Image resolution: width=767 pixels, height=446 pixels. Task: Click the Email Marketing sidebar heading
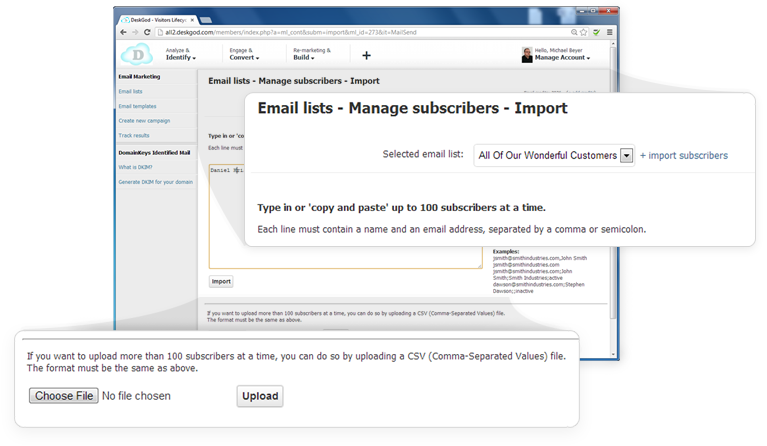tap(139, 77)
